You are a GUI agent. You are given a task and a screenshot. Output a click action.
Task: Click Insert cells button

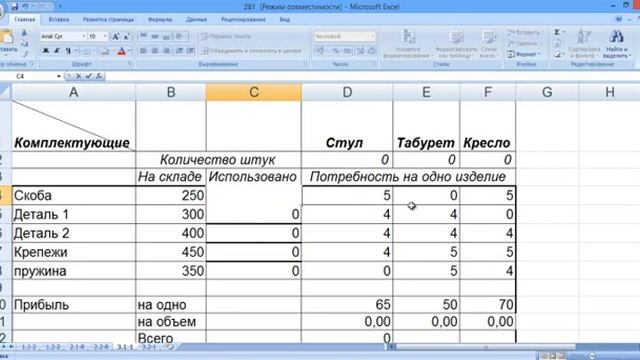tap(524, 32)
